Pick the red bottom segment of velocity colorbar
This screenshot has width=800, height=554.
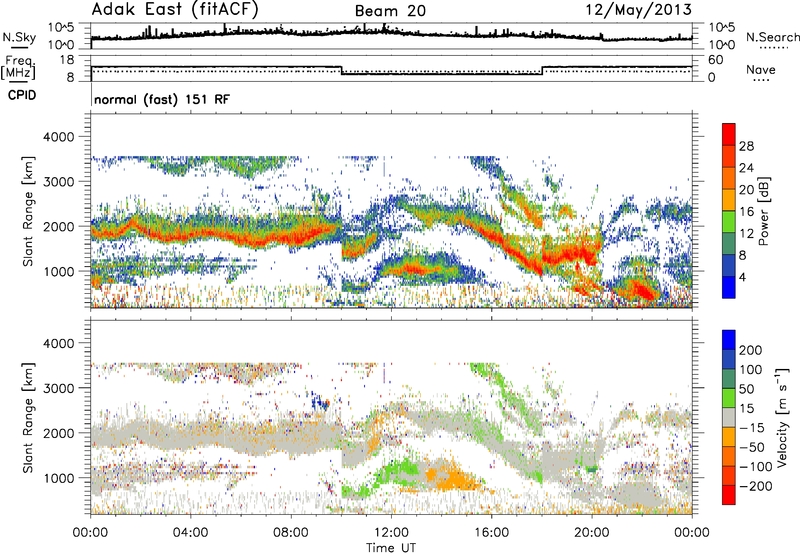(x=729, y=495)
